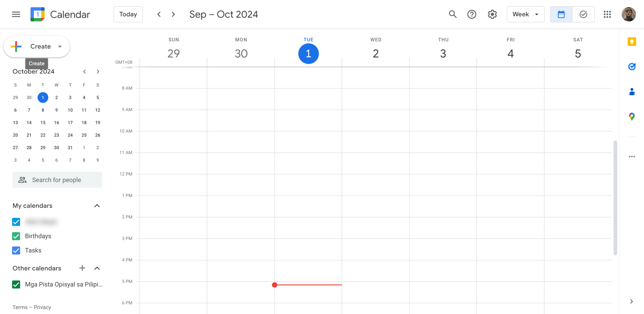The height and width of the screenshot is (314, 644).
Task: Uncheck the Birthdays calendar checkbox
Action: pyautogui.click(x=16, y=236)
